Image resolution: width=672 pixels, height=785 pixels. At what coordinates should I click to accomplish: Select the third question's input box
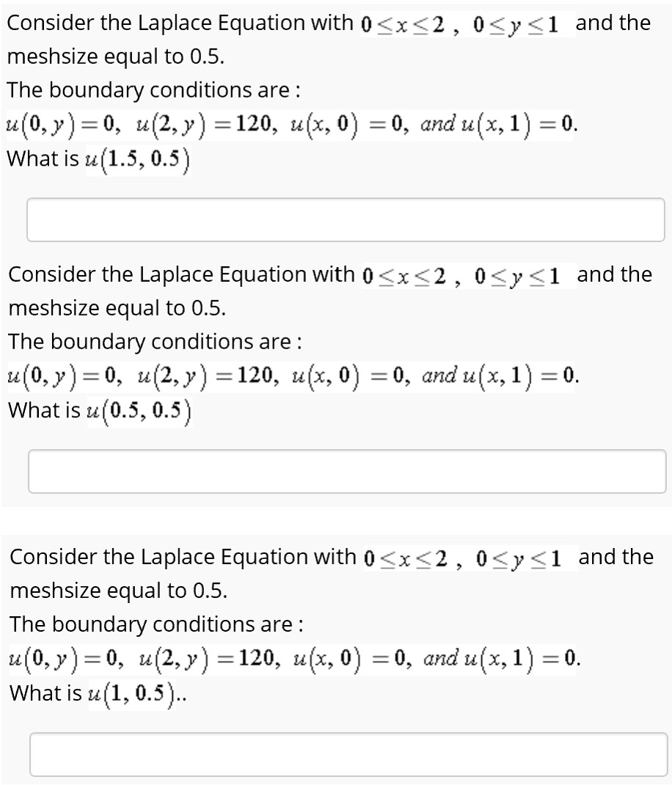[345, 754]
